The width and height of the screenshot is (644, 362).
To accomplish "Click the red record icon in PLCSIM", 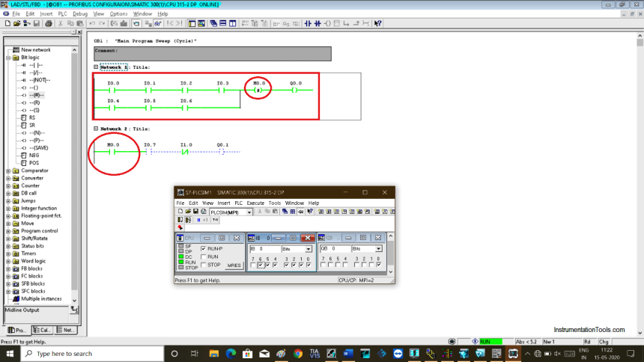I will pyautogui.click(x=180, y=227).
